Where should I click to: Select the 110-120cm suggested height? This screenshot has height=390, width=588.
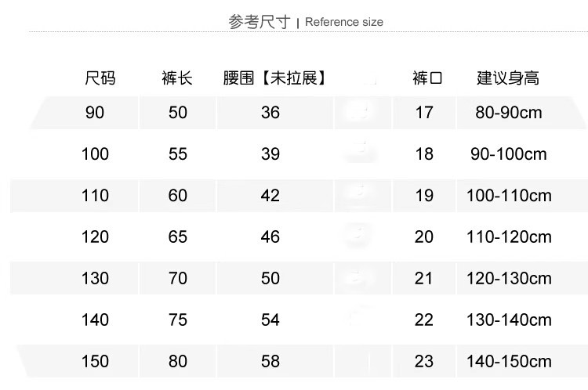pyautogui.click(x=508, y=237)
